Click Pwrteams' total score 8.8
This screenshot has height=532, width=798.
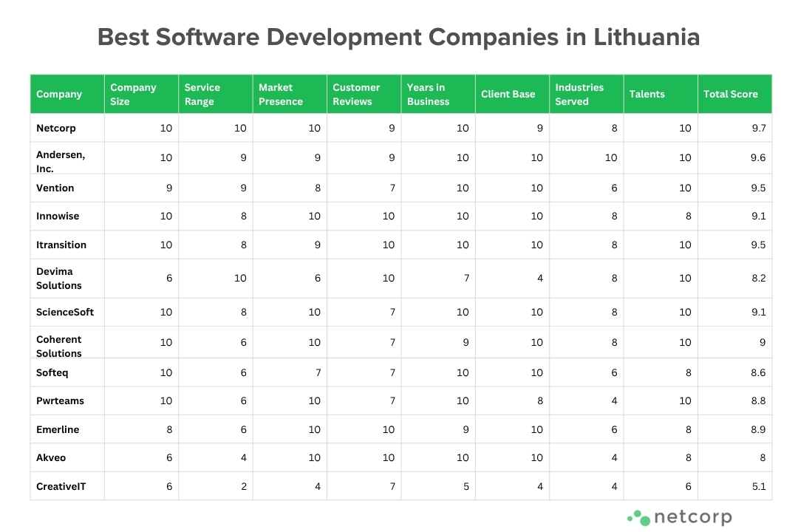(758, 400)
